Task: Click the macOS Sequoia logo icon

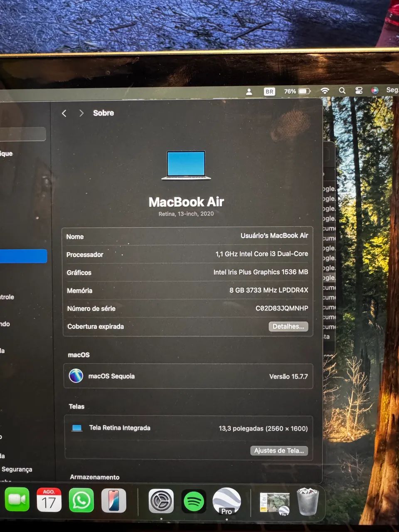Action: pos(76,376)
